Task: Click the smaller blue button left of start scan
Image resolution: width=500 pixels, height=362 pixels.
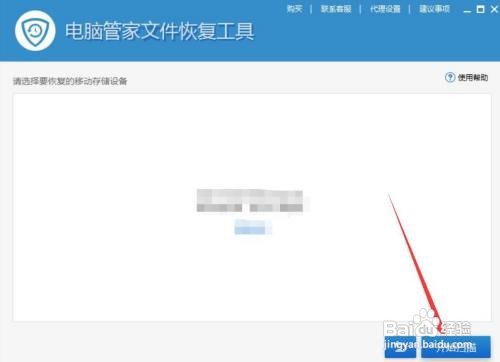Action: [400, 347]
